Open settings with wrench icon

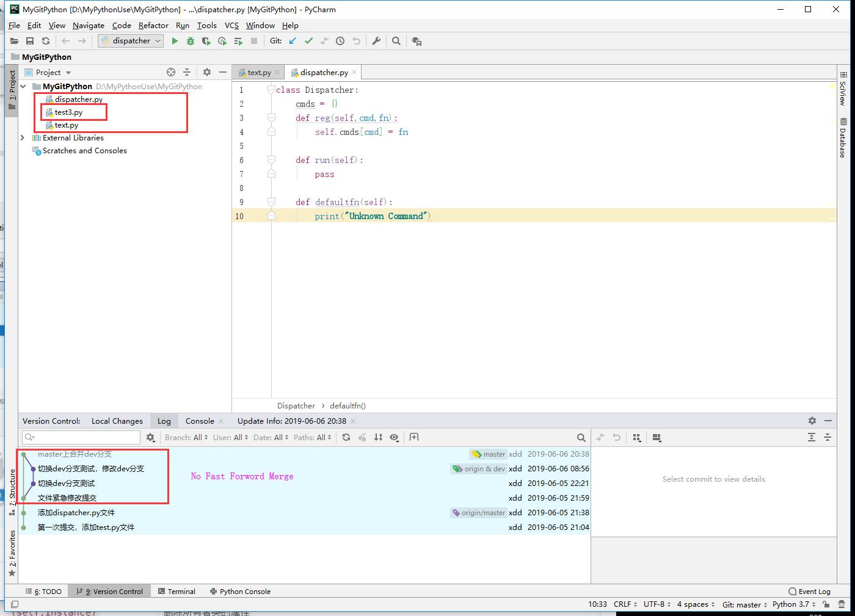coord(376,41)
